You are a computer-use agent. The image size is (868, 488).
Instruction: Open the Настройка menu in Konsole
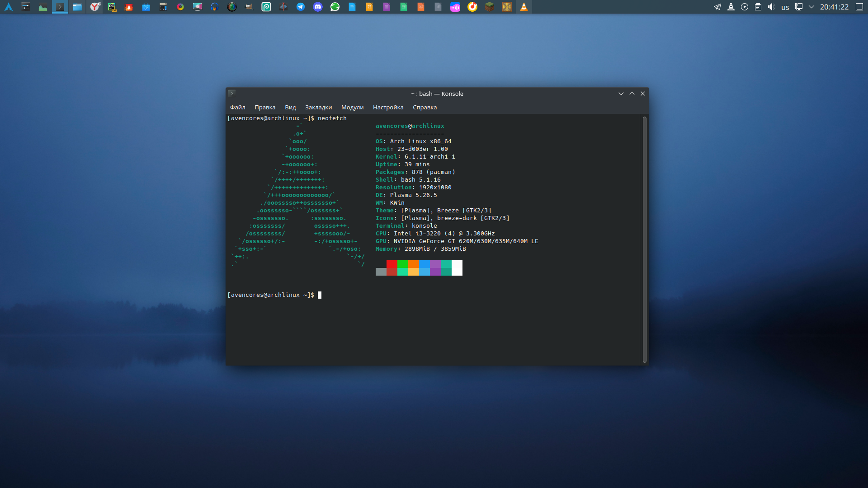388,108
